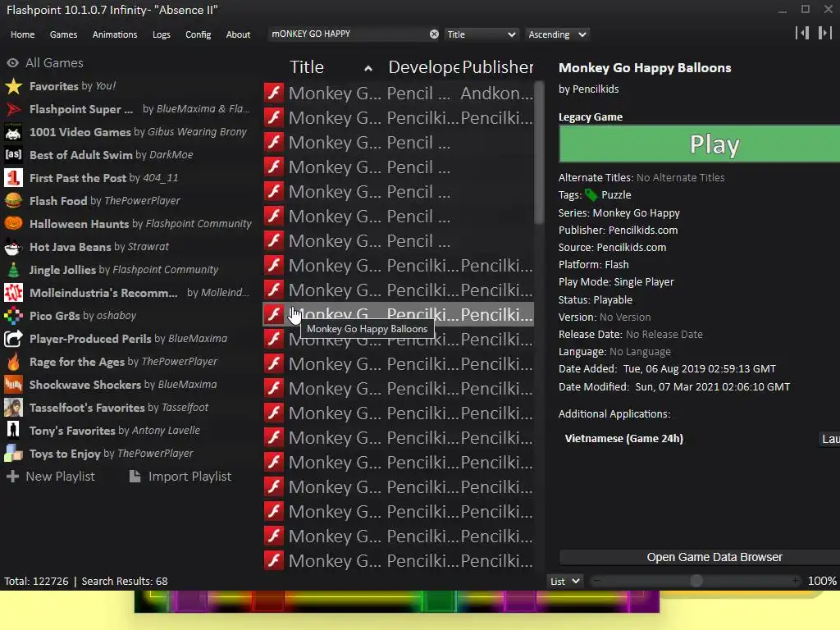Click the Flash icon of the Andkon-published game
The width and height of the screenshot is (840, 630).
(274, 93)
